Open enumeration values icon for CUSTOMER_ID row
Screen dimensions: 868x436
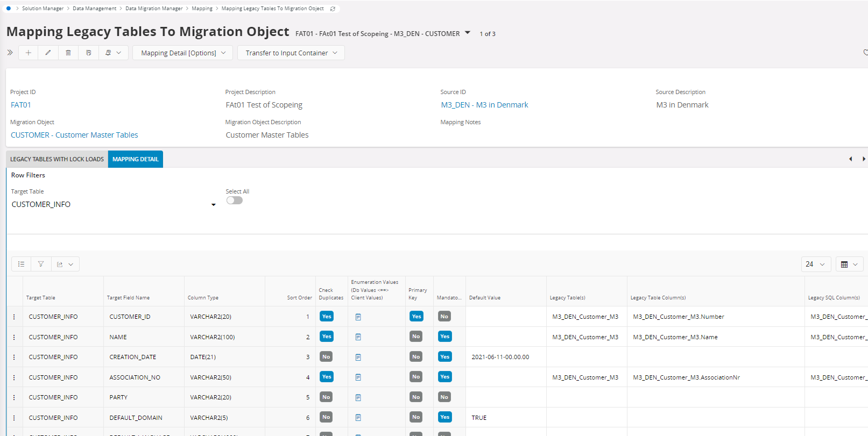pos(358,317)
